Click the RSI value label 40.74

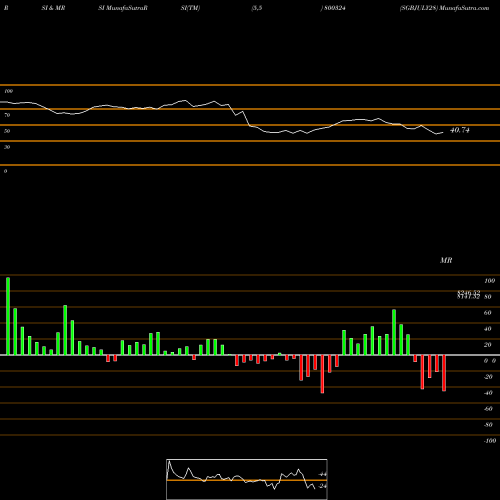click(460, 130)
